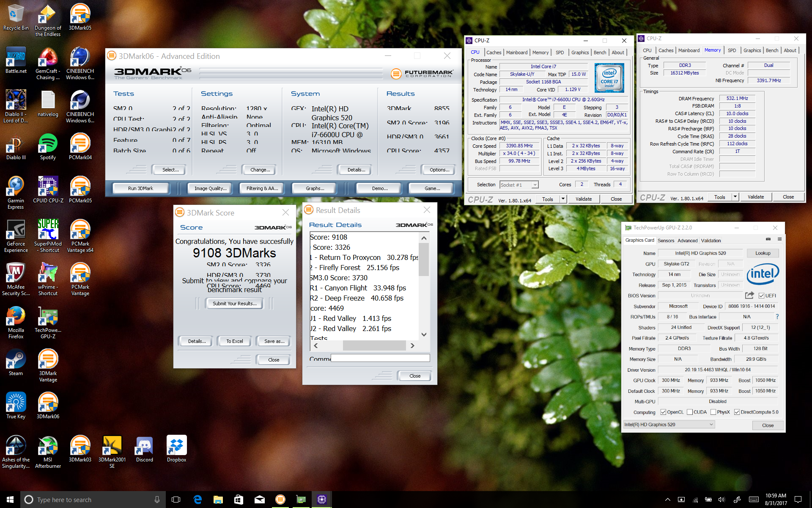812x508 pixels.
Task: Click the Bus Interface question mark in GPU-Z
Action: coord(777,317)
